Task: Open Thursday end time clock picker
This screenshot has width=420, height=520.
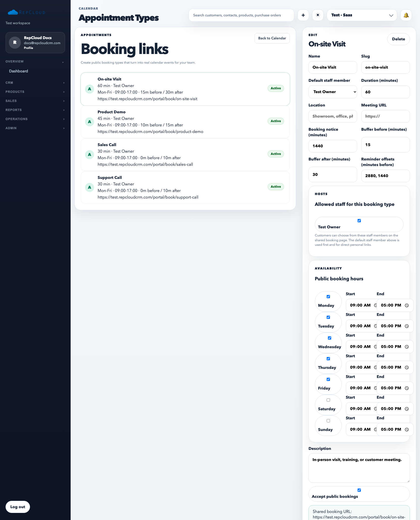Action: [x=407, y=367]
